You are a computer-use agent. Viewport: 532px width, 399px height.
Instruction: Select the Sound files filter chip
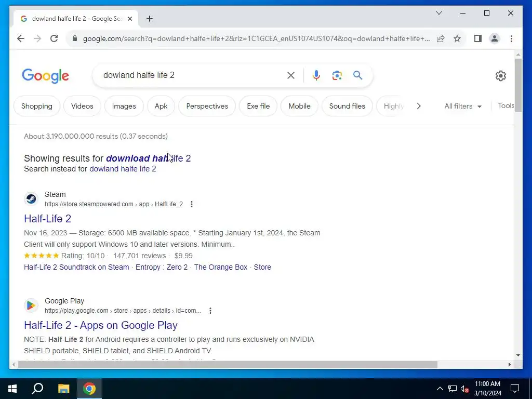tap(347, 106)
